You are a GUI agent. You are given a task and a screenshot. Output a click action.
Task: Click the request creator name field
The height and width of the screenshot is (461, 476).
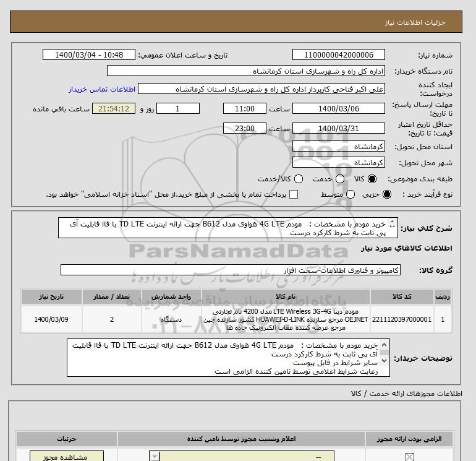coord(261,89)
